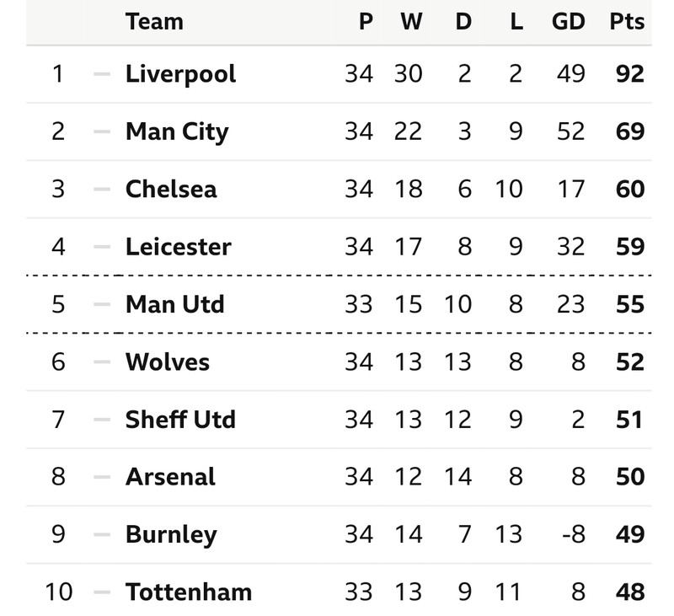Select Chelsea in the table

tap(171, 189)
